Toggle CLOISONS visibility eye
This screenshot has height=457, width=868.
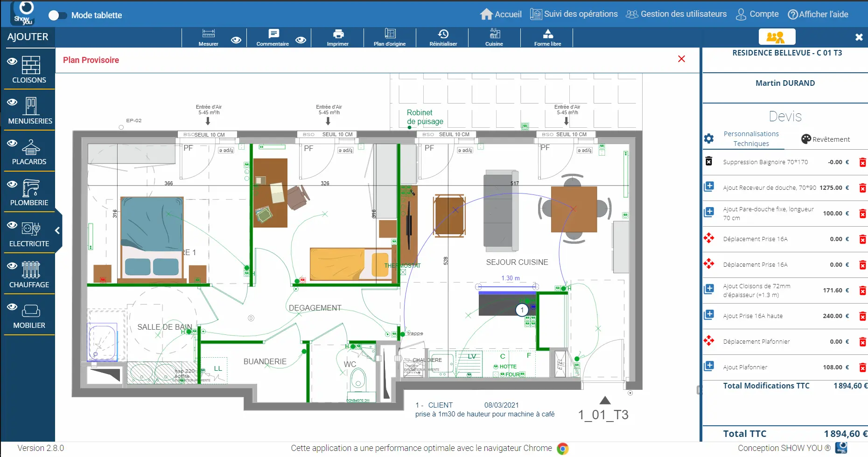click(x=12, y=61)
